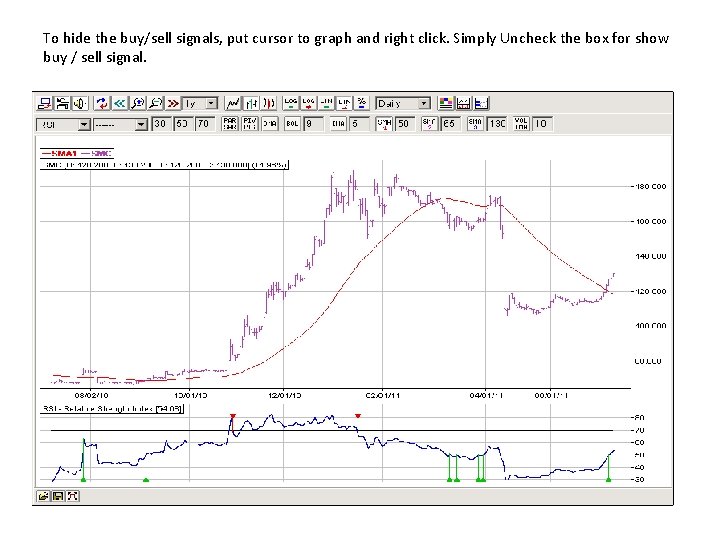Toggle the SMA 2 button
This screenshot has height=540, width=720.
pyautogui.click(x=429, y=124)
